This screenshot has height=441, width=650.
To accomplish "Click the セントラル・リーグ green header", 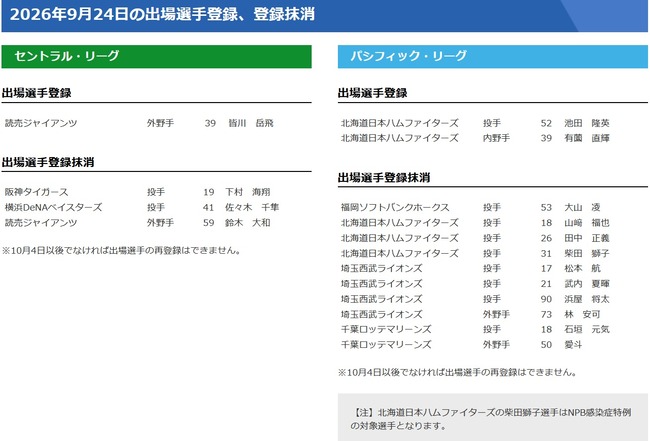I will tap(156, 56).
